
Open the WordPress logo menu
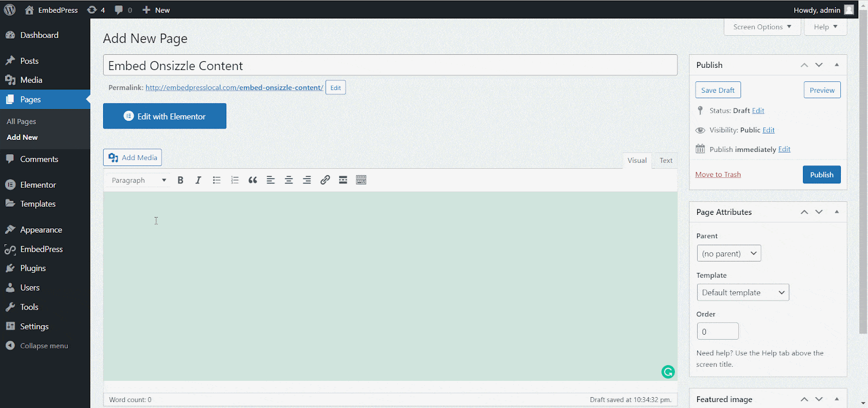coord(10,10)
